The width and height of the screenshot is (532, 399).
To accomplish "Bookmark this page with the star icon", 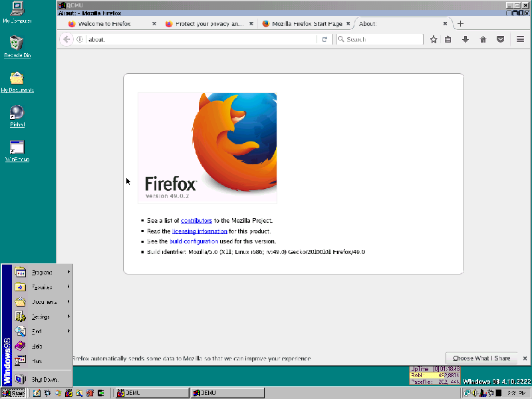I will 434,39.
